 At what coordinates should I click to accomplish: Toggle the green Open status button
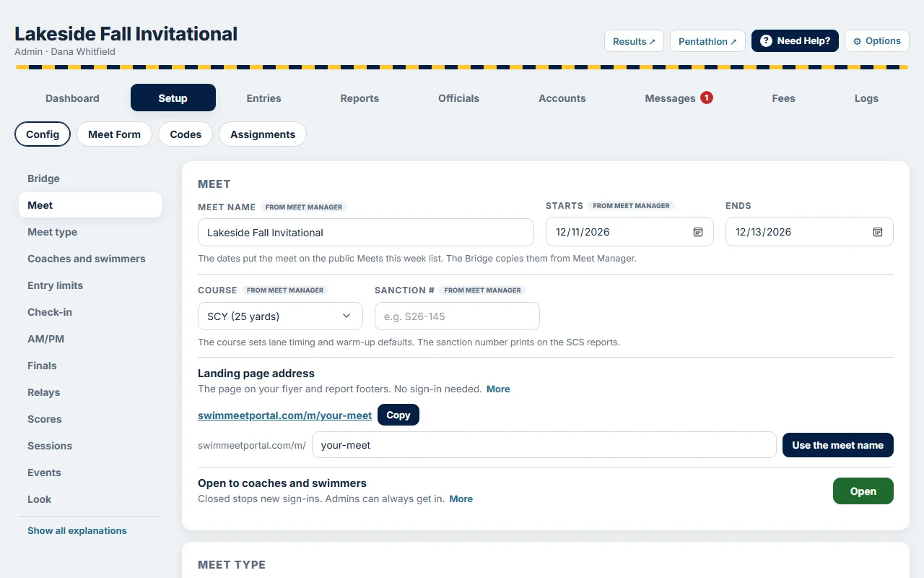tap(863, 491)
